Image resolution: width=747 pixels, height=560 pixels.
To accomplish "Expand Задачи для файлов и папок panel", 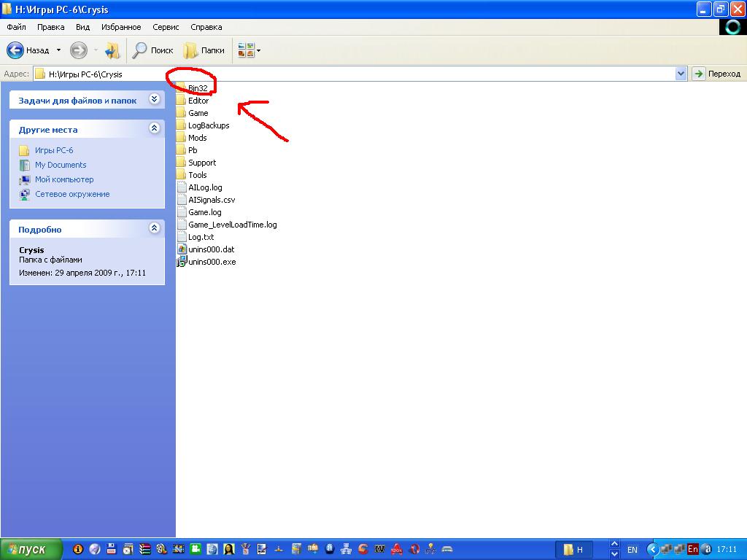I will click(x=154, y=99).
